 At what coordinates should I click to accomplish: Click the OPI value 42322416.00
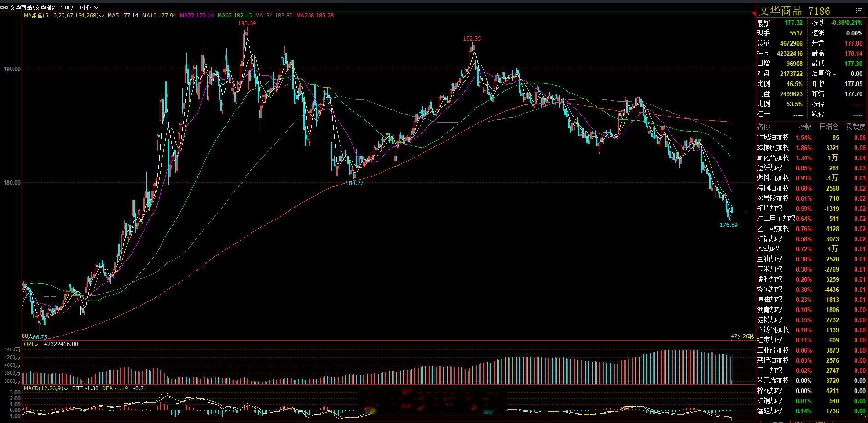(x=61, y=344)
